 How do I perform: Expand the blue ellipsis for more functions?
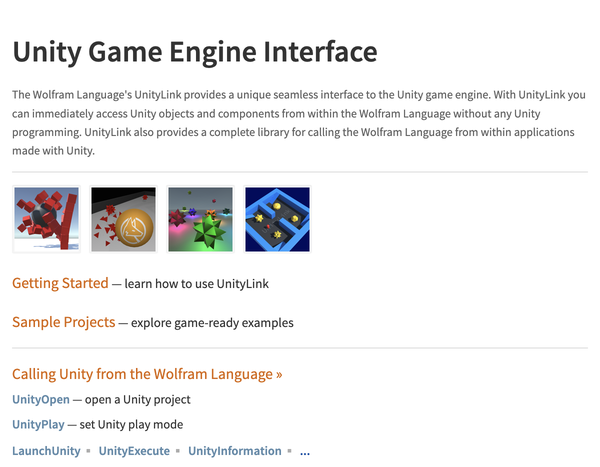305,453
